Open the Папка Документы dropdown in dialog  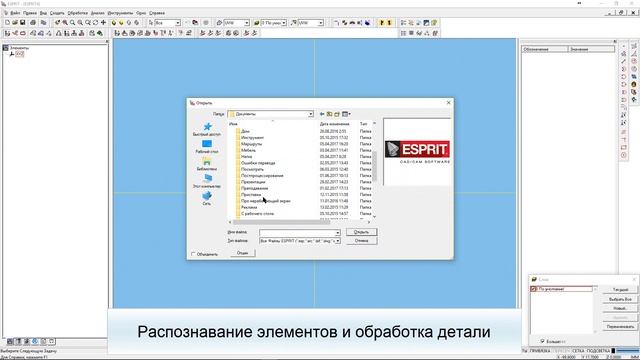pos(311,114)
